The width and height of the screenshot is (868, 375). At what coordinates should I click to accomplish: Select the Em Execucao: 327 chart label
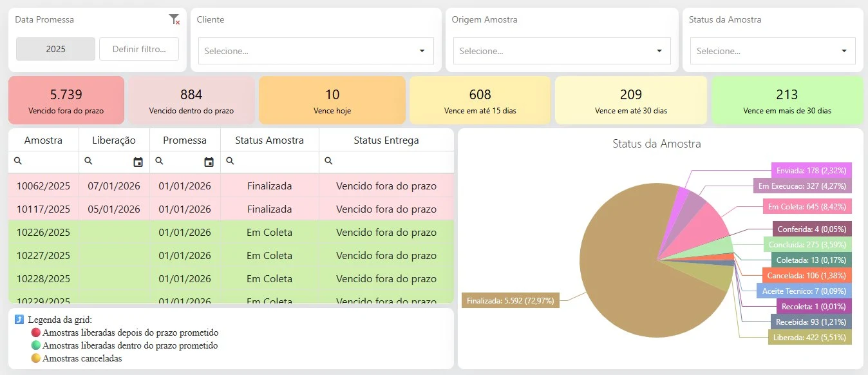click(802, 186)
